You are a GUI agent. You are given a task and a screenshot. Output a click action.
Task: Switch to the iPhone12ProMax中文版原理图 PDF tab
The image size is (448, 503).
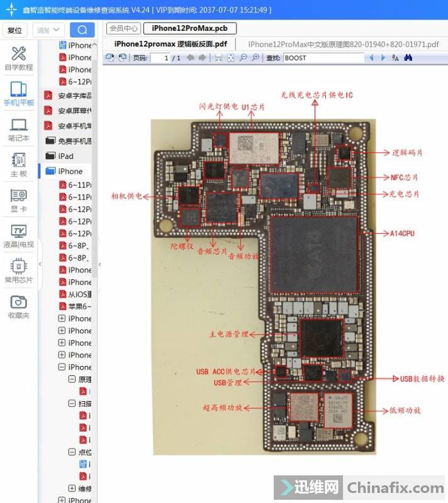(x=343, y=44)
